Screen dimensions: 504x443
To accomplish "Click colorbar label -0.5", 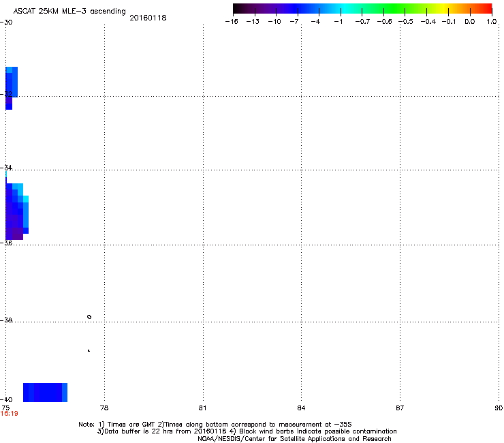I will [405, 22].
